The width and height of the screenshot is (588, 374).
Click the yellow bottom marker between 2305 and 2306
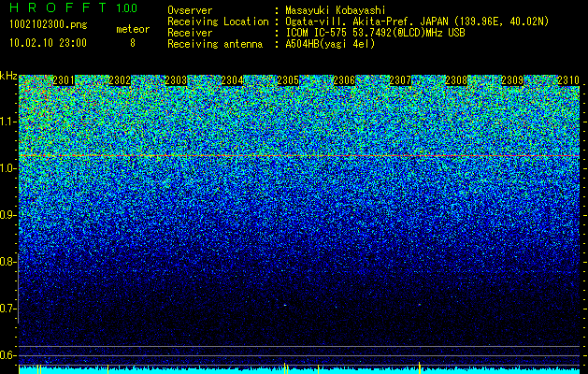(319, 369)
